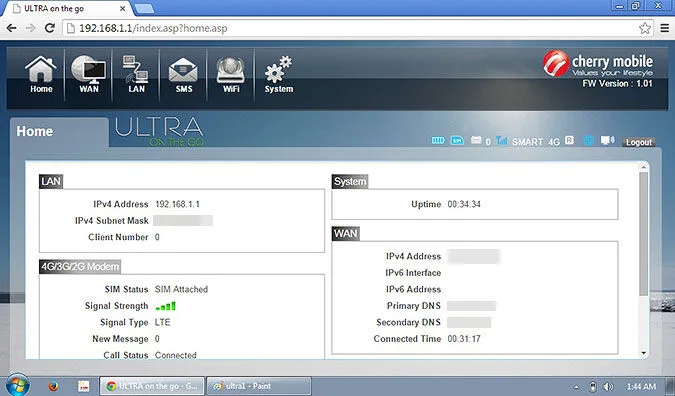This screenshot has height=396, width=675.
Task: Click the SIM Attached status text
Action: pyautogui.click(x=181, y=289)
